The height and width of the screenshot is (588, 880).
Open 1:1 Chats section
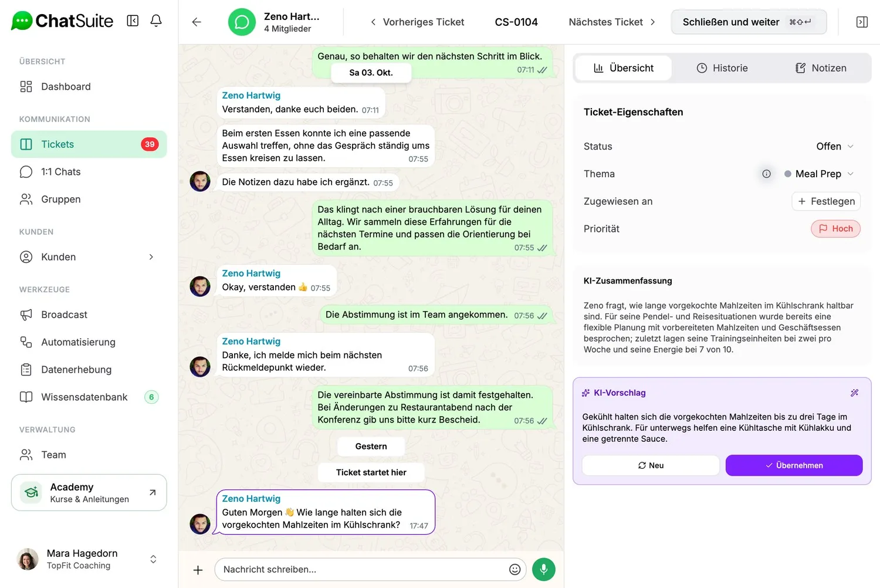pos(89,172)
